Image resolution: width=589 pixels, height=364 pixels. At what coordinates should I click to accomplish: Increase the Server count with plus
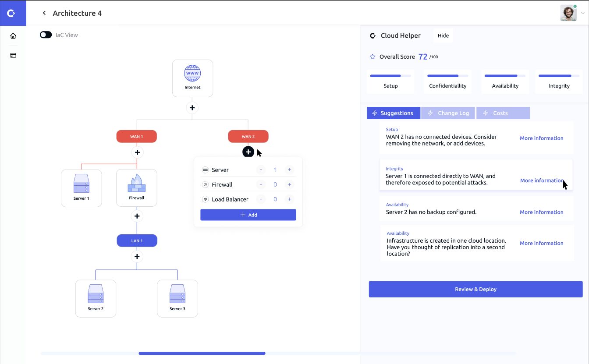[289, 170]
